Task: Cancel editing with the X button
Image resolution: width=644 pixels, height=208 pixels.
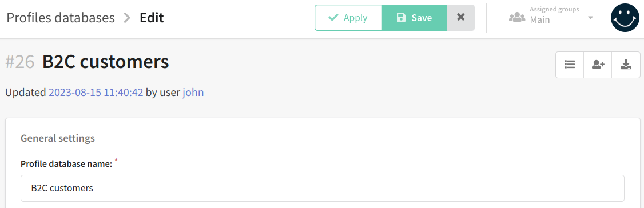Action: [x=461, y=18]
